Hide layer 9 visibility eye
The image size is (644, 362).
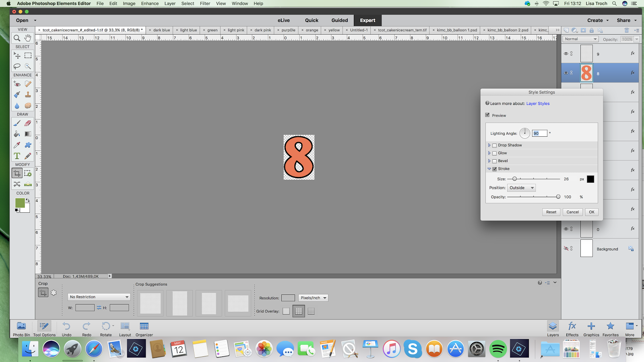click(566, 53)
